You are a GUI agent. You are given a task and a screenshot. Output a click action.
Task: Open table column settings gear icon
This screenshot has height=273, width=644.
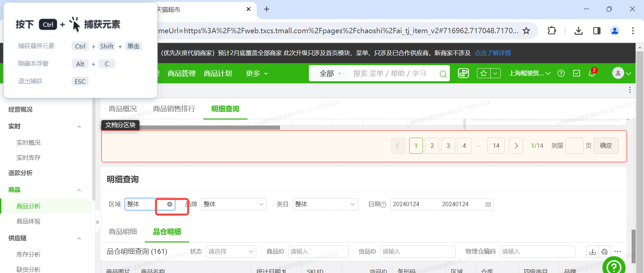604,252
